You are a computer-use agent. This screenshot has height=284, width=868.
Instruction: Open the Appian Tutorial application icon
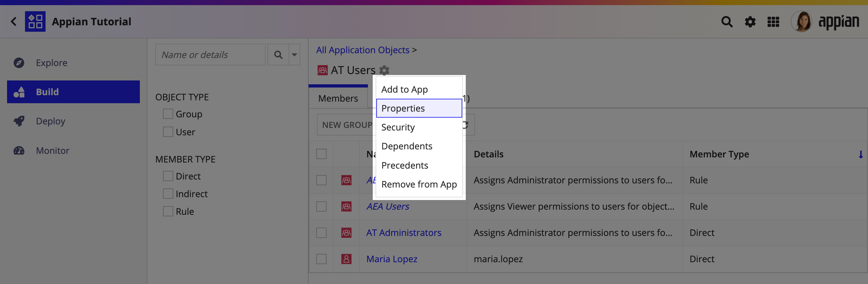pos(35,21)
